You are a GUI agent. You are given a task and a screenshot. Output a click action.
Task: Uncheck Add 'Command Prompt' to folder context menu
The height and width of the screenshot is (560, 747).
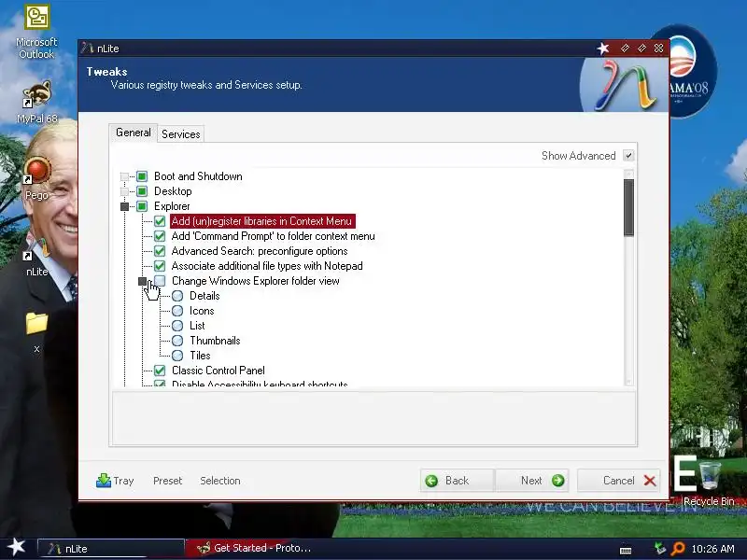160,236
